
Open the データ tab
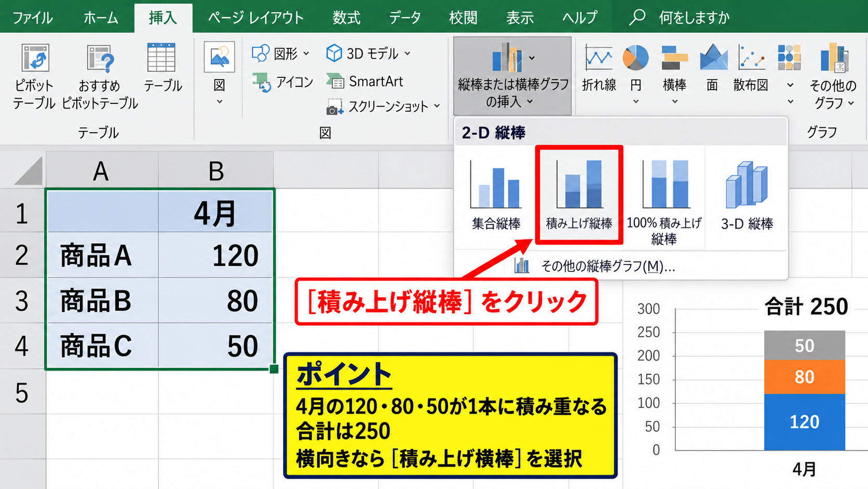[x=405, y=18]
